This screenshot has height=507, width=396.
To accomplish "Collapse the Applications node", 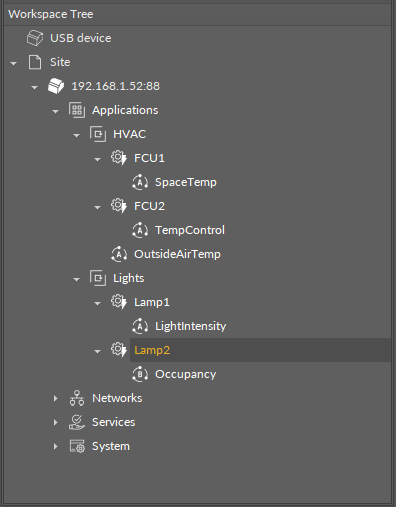I will [x=55, y=111].
